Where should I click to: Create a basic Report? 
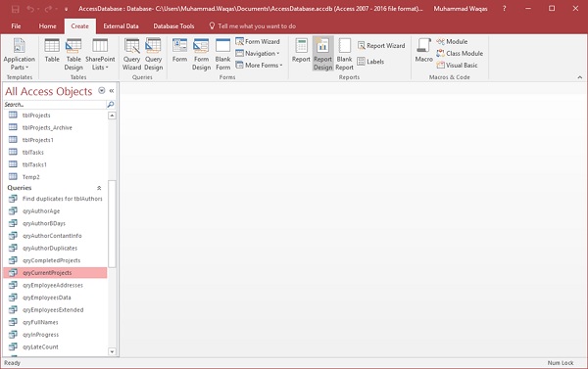301,51
